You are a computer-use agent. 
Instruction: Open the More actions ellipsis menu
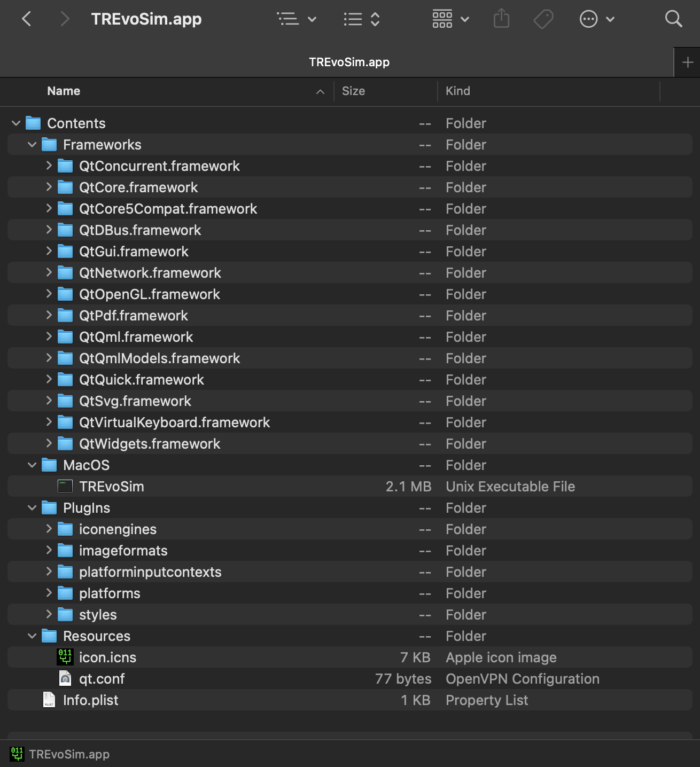tap(597, 19)
